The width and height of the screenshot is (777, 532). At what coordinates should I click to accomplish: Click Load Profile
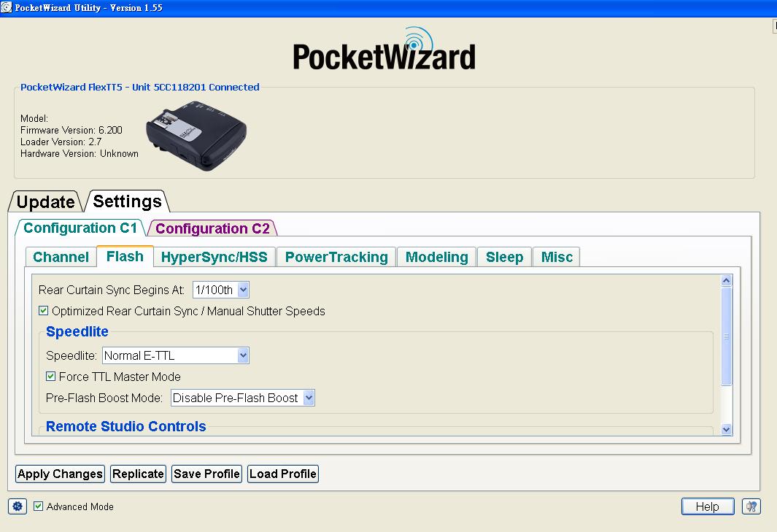pyautogui.click(x=282, y=474)
